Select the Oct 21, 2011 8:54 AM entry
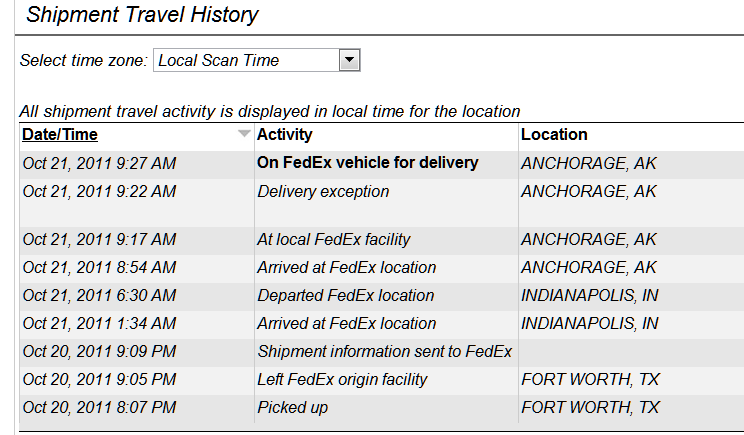The width and height of the screenshot is (744, 435). click(x=99, y=268)
